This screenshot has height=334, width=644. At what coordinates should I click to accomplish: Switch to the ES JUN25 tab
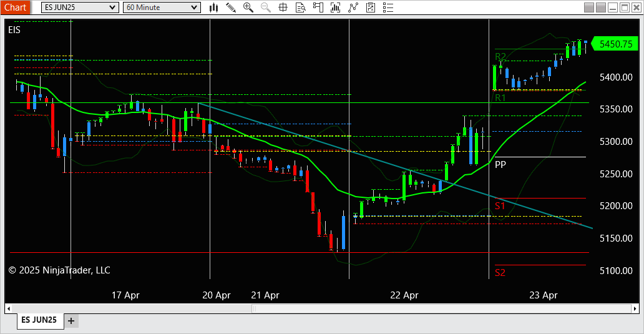[x=39, y=320]
